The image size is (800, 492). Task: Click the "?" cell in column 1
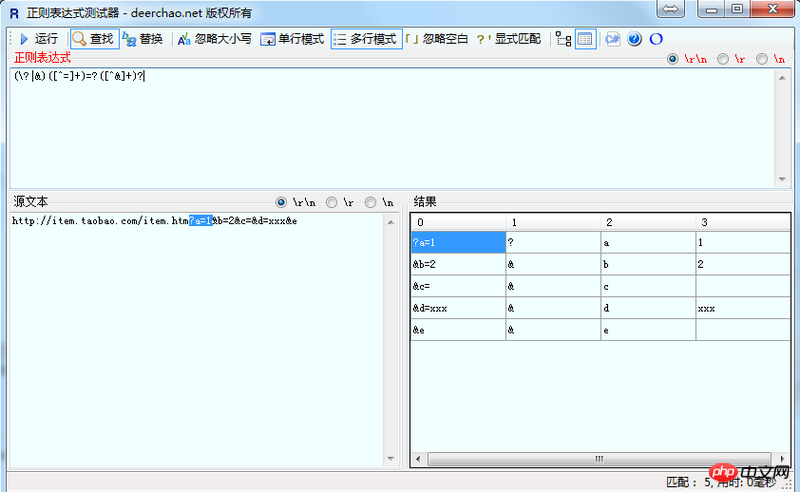click(553, 242)
